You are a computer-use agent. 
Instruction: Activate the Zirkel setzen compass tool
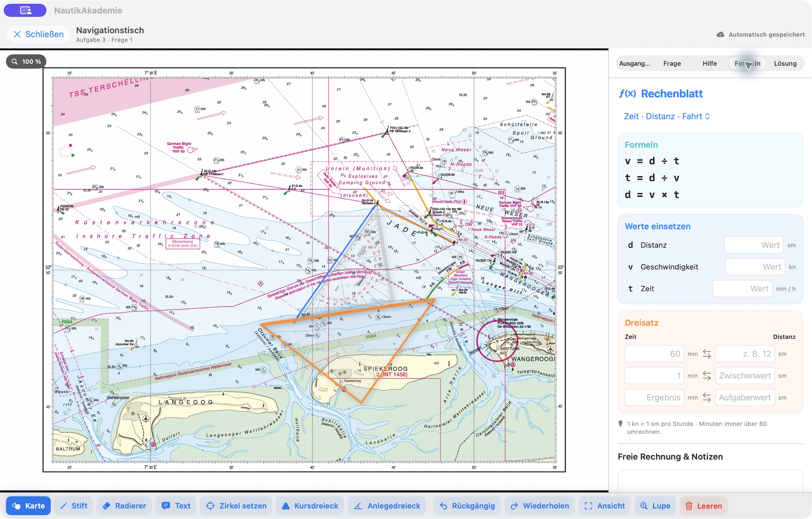click(236, 505)
